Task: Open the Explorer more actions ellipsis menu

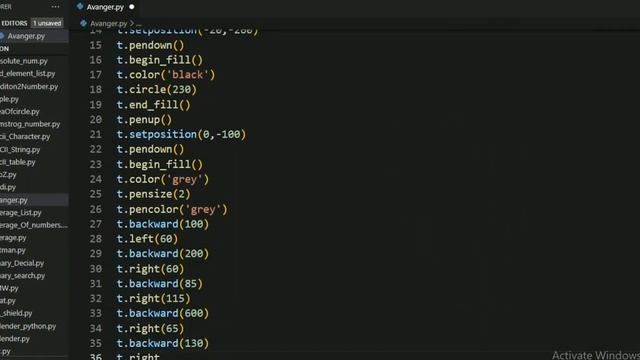Action: (55, 7)
